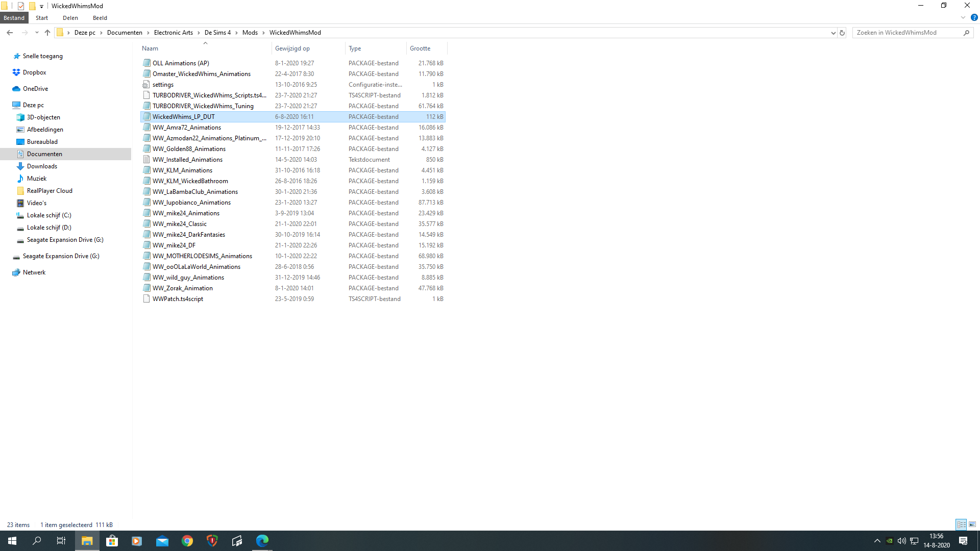Open the explorer Help question mark
The width and height of the screenshot is (980, 551).
(x=974, y=17)
